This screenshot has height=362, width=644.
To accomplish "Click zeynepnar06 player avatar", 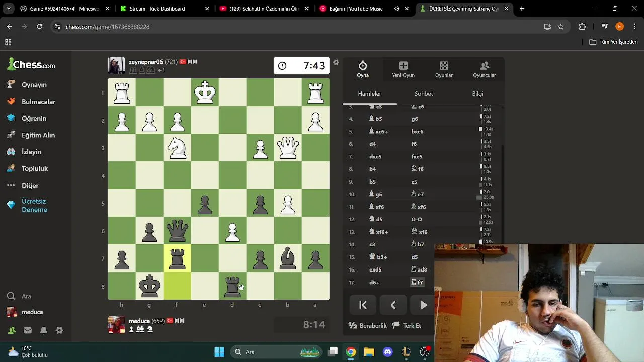I will 116,66.
